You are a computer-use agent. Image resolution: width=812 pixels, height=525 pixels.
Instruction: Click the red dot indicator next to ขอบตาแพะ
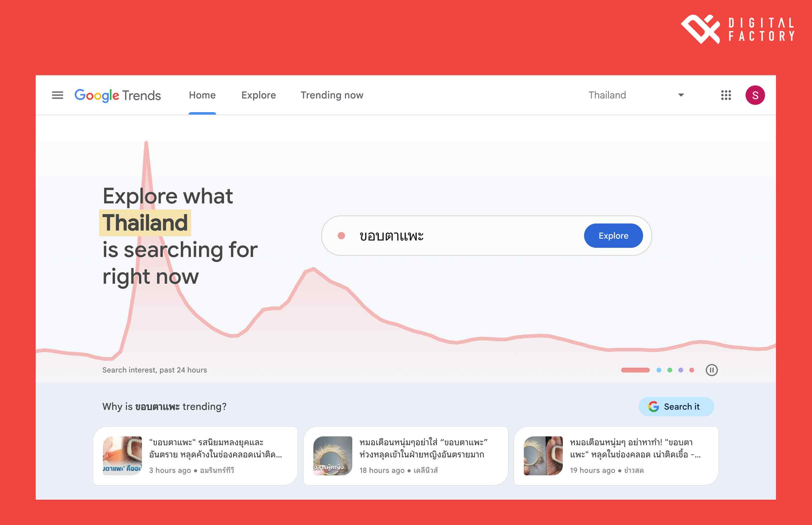[342, 235]
